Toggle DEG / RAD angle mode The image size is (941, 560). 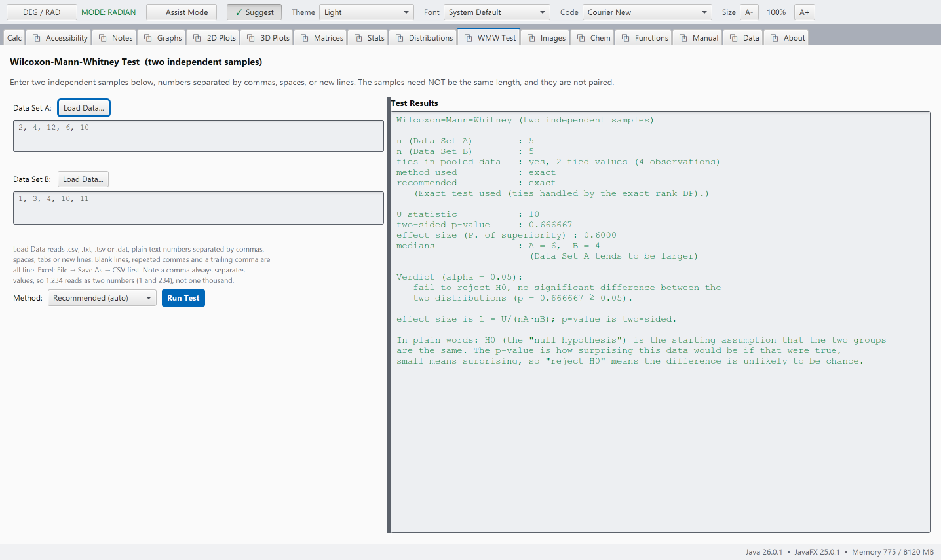41,12
